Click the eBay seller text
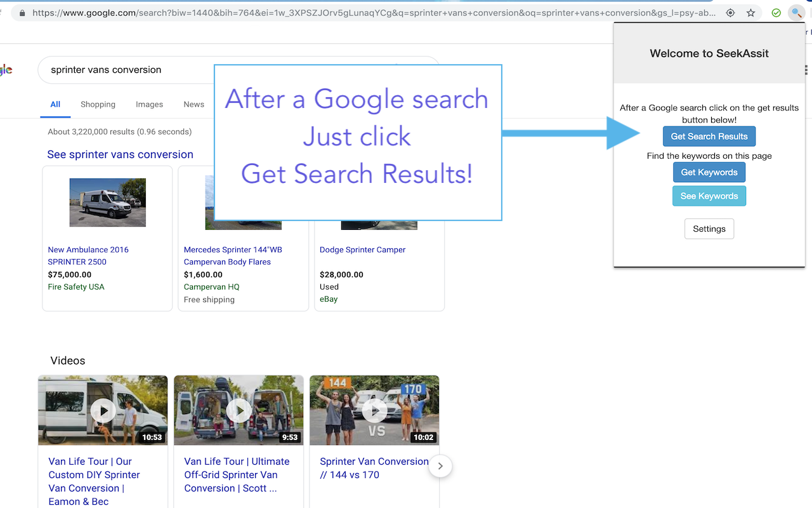 click(329, 299)
